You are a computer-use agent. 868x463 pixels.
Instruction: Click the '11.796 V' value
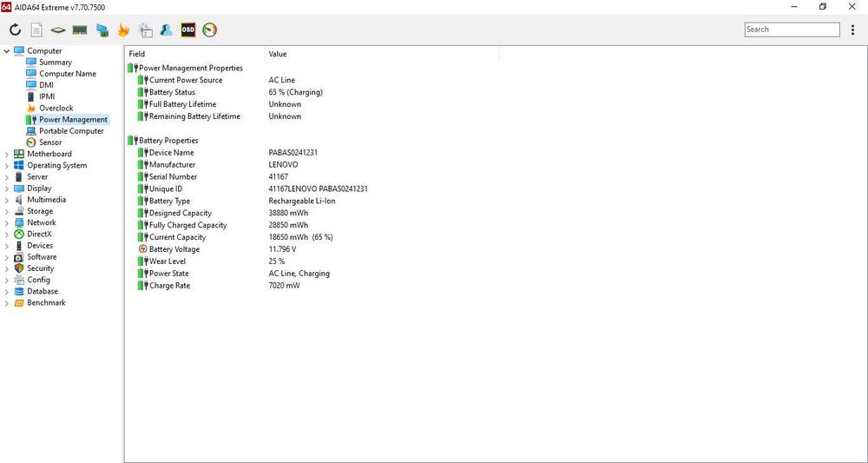(x=282, y=249)
